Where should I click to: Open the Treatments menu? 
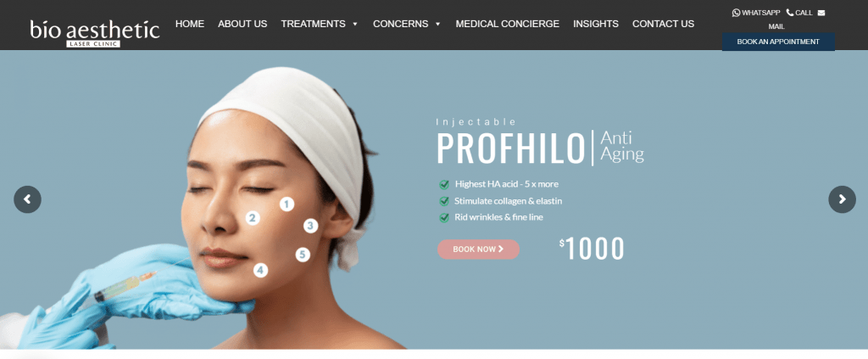(313, 24)
